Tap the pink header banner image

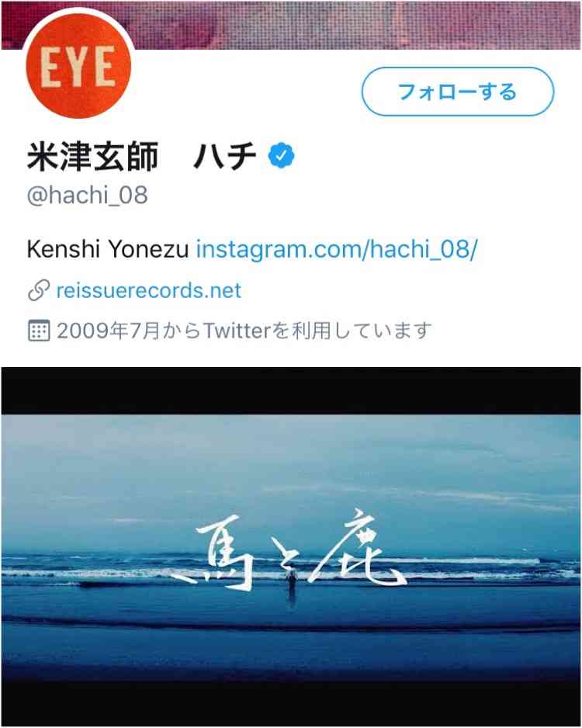click(358, 25)
